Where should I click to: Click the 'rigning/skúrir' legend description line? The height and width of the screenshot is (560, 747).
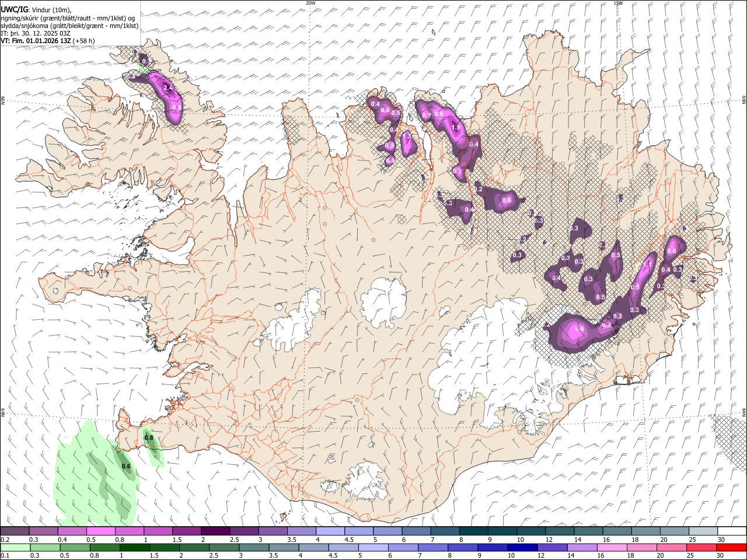coord(69,18)
